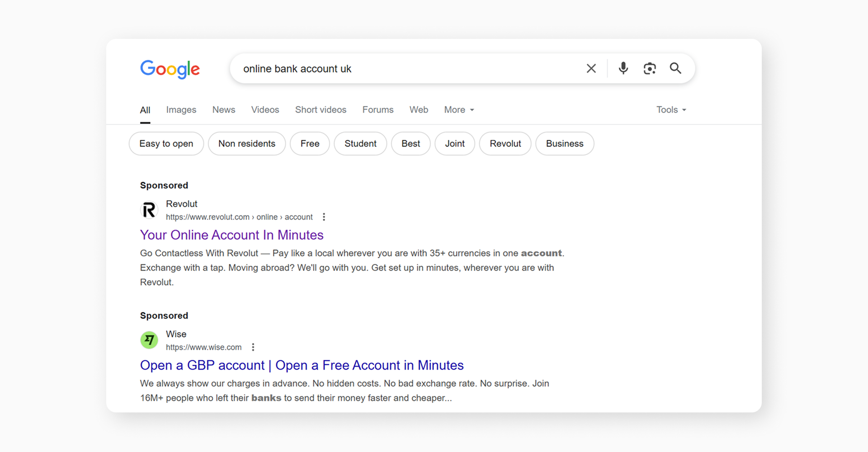Start voice search with the microphone icon

click(x=623, y=68)
